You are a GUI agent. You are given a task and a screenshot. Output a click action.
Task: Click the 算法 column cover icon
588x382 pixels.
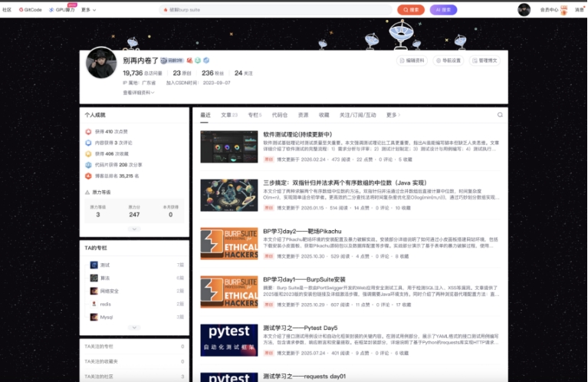coord(94,278)
